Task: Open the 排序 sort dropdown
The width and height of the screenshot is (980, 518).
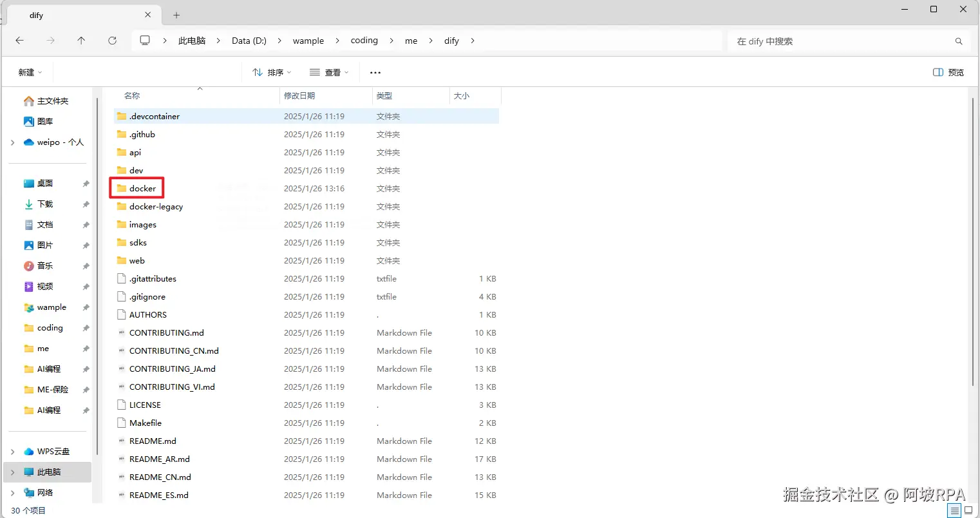Action: (272, 73)
